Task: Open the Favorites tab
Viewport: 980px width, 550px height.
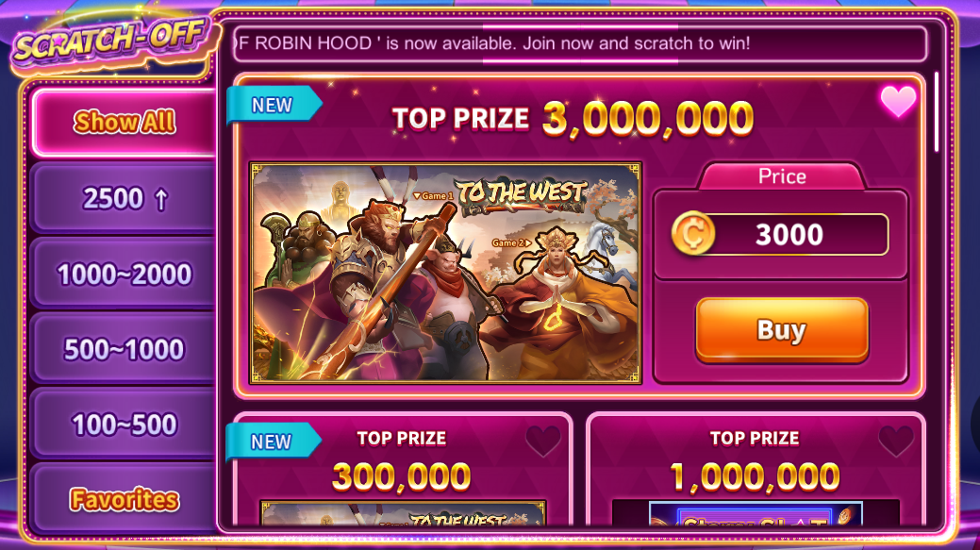Action: point(124,499)
